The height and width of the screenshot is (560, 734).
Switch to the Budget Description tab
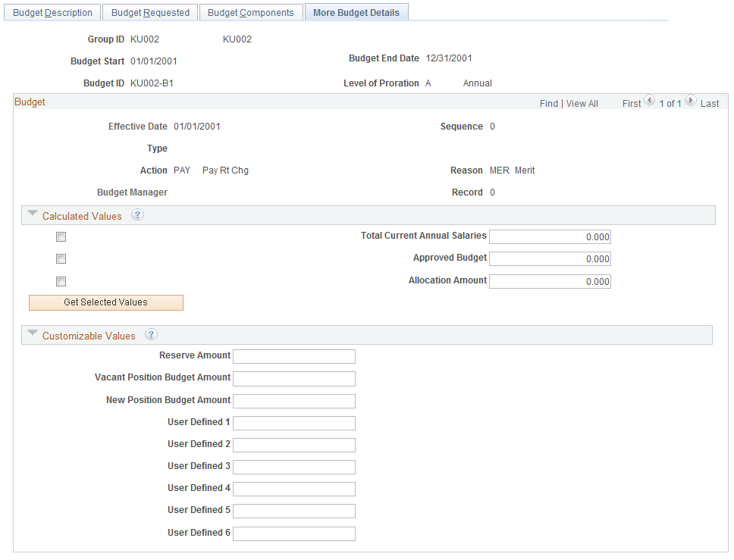pyautogui.click(x=52, y=11)
